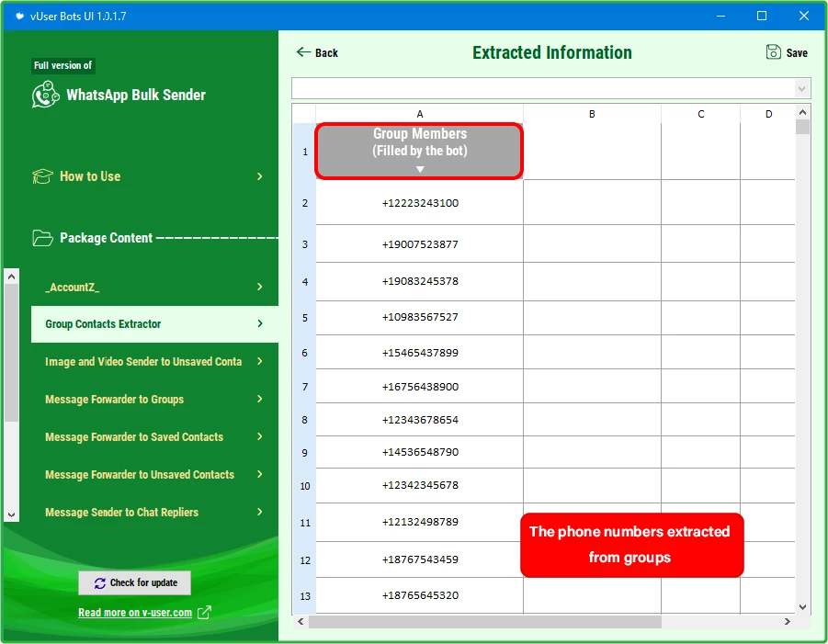Viewport: 828px width, 644px height.
Task: Click cell with +12342345678
Action: click(x=419, y=485)
